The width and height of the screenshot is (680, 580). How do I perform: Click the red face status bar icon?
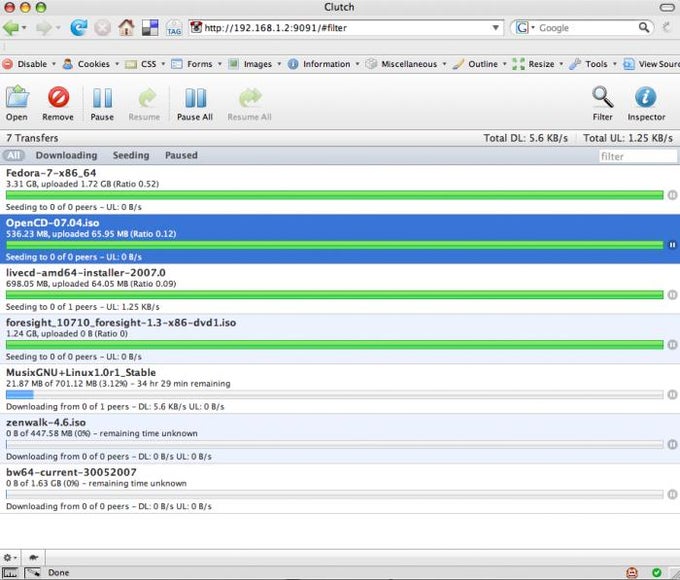pyautogui.click(x=632, y=573)
